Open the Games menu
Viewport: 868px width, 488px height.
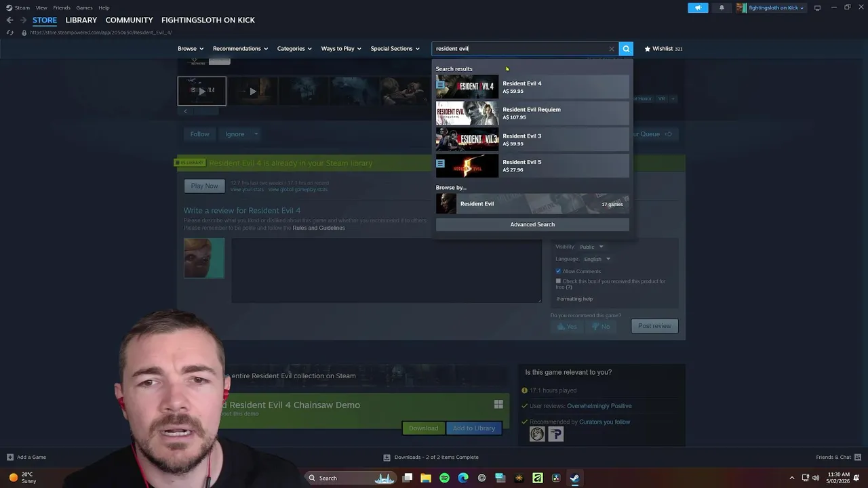coord(84,7)
